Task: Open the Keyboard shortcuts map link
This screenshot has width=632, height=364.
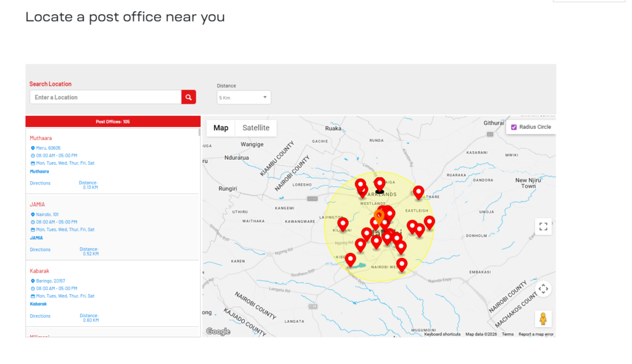Action: [442, 334]
